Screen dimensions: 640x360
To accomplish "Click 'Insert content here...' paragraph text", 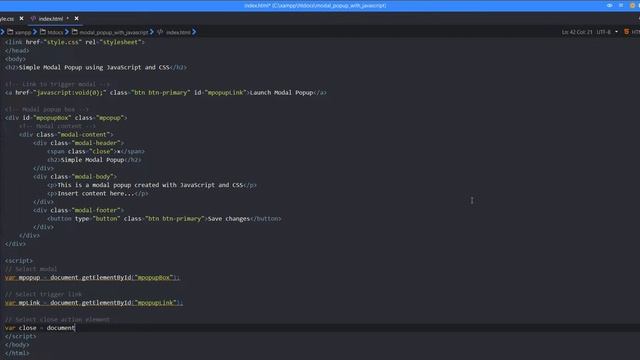I will tap(96, 193).
